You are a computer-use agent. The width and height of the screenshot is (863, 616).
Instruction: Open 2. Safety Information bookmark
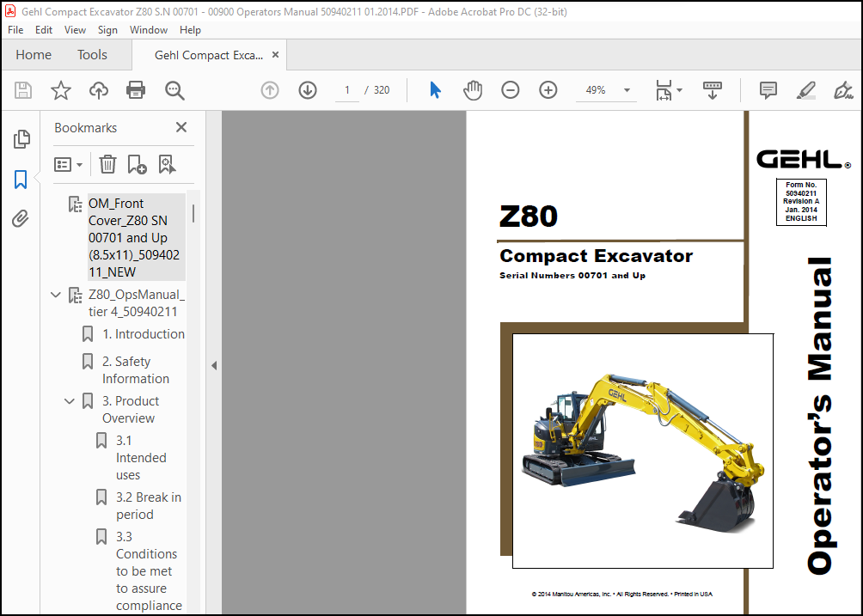136,370
